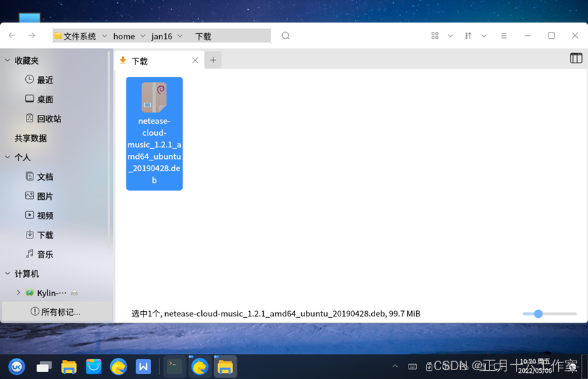Expand the Kylin drive tree node

(18, 293)
